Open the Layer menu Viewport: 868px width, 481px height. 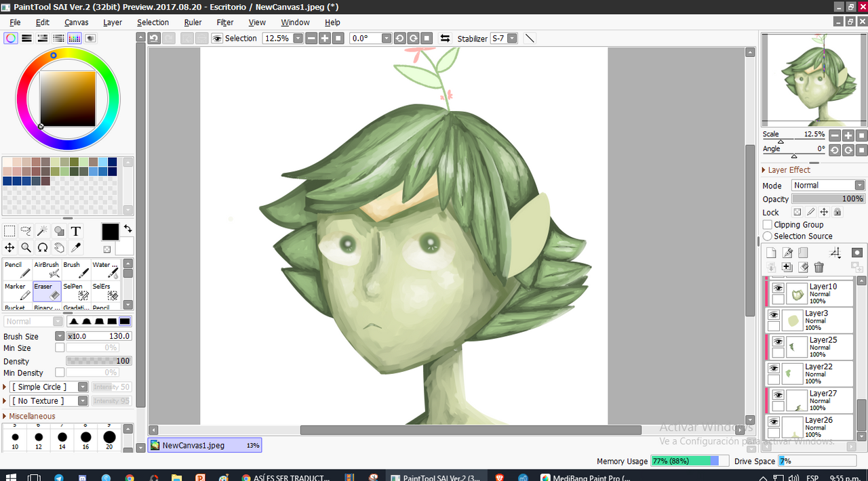tap(113, 22)
